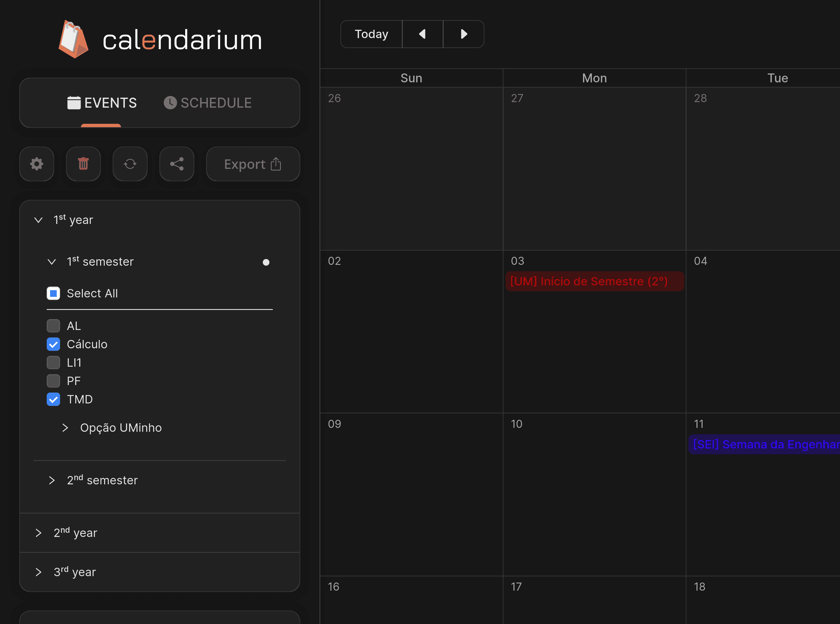Expand the 2nd semester section
The image size is (840, 624).
tap(52, 480)
